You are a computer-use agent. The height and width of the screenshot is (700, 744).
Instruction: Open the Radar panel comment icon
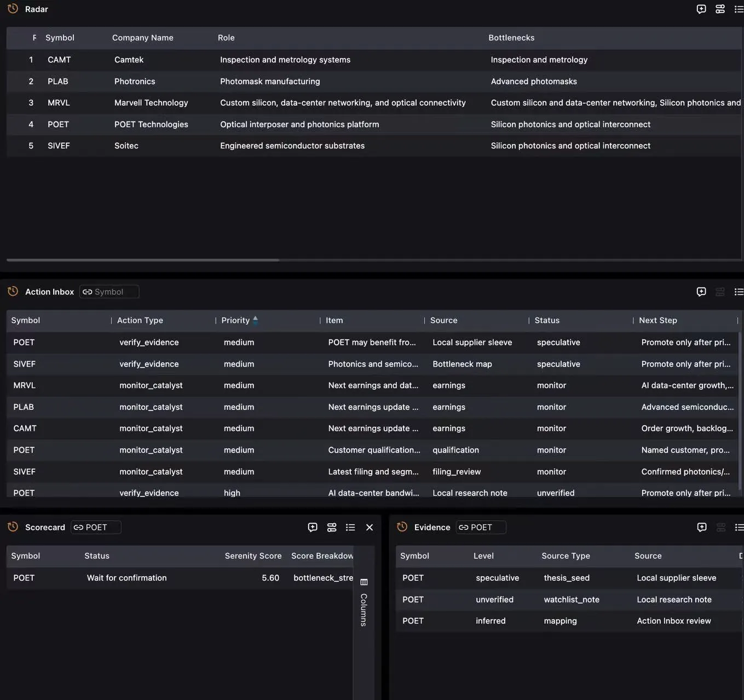pos(701,9)
